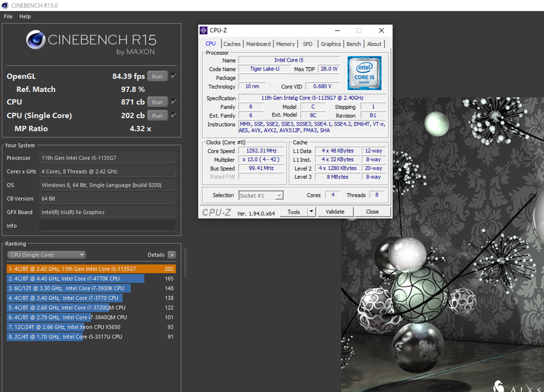Screen dimensions: 544x392
Task: Select ranking row 4 Core i7-3770
Action: [x=91, y=298]
